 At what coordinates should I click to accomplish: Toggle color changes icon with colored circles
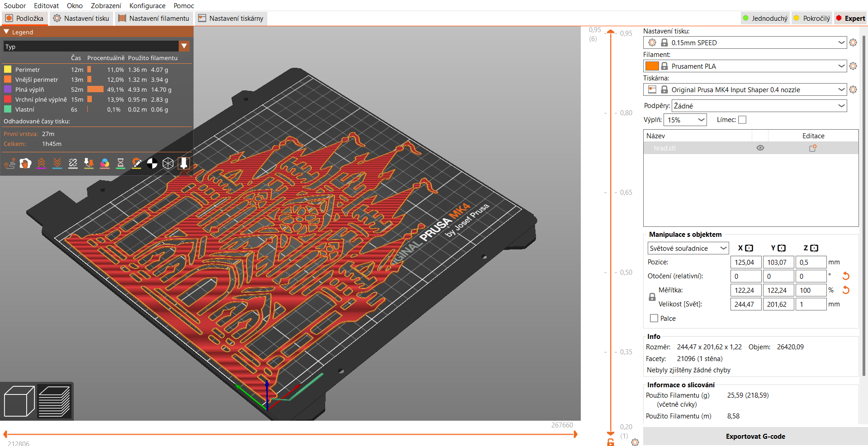click(x=104, y=164)
